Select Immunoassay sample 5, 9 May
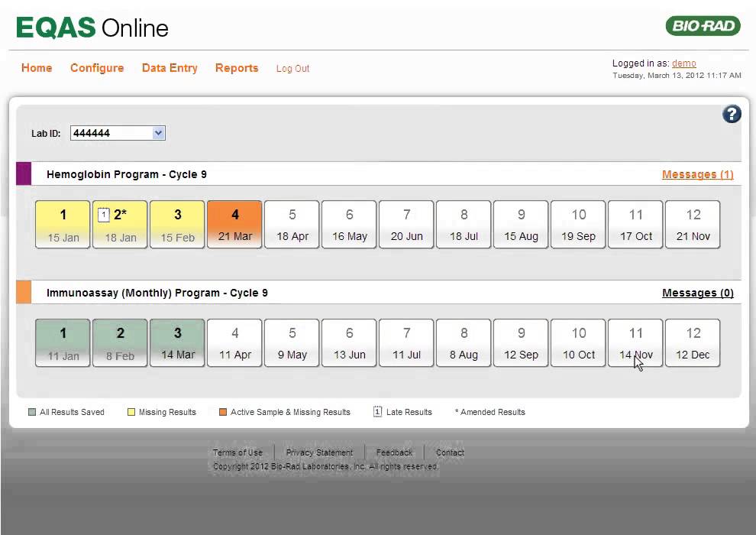Screen dimensions: 756x535 (292, 343)
